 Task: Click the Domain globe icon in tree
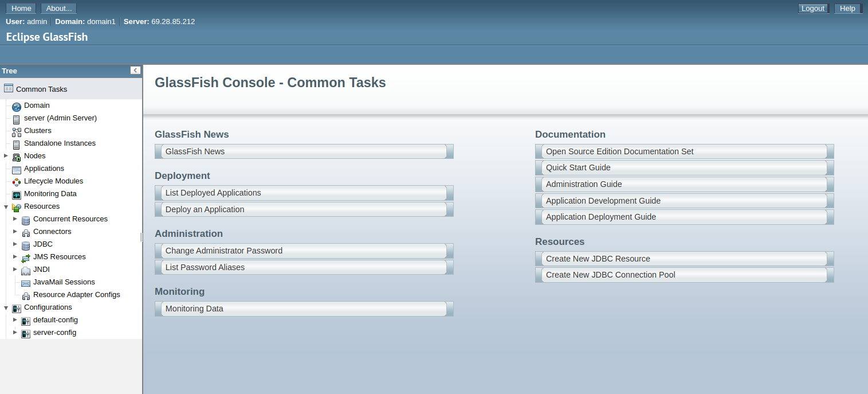click(17, 106)
